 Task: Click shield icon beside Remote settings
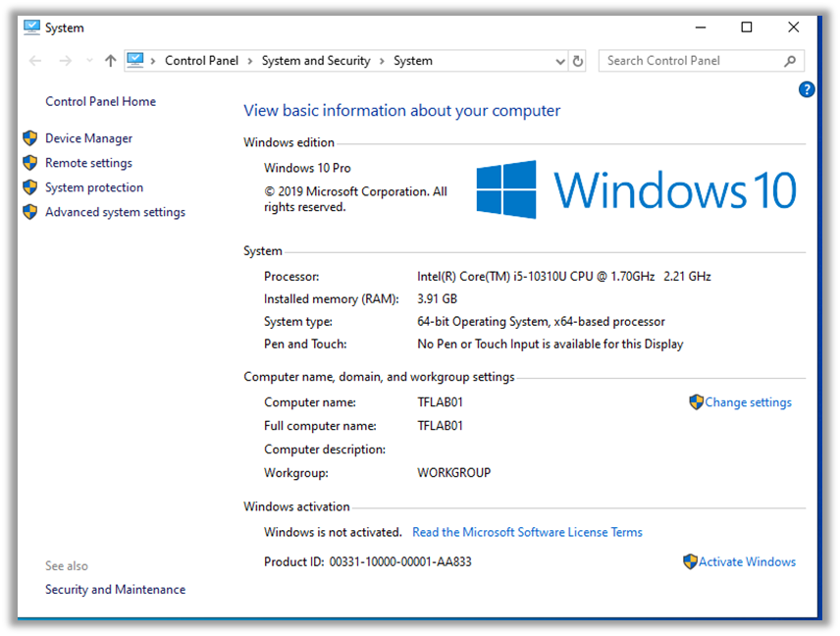(30, 163)
